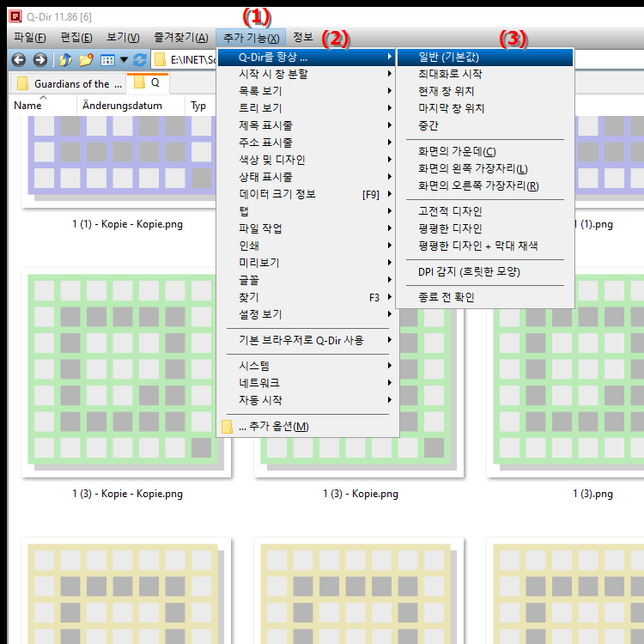The height and width of the screenshot is (644, 644).
Task: Open the 파일 작업 submenu
Action: click(307, 228)
